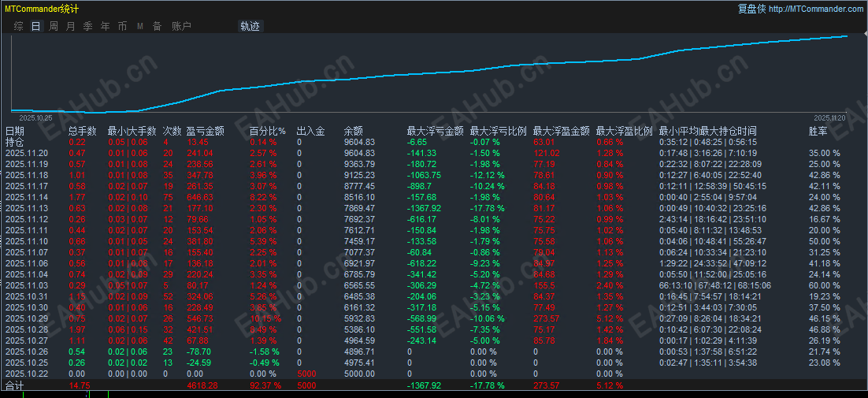Select the 2025.11.04 date row
Image resolution: width=868 pixels, height=398 pixels.
coord(27,274)
